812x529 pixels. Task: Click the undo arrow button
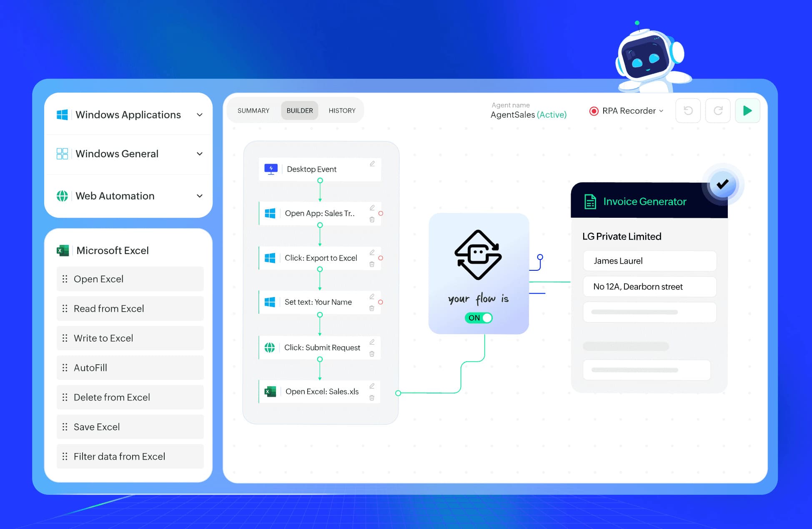[688, 111]
